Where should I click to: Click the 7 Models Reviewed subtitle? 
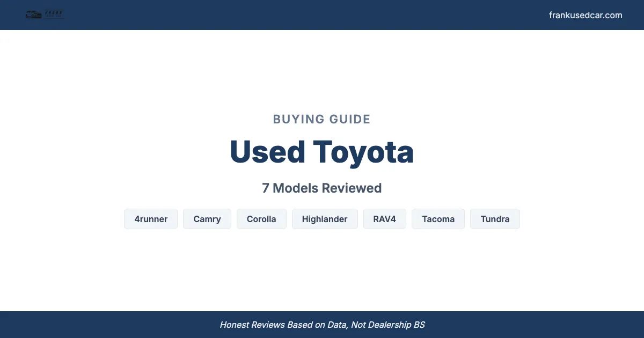[x=321, y=188]
